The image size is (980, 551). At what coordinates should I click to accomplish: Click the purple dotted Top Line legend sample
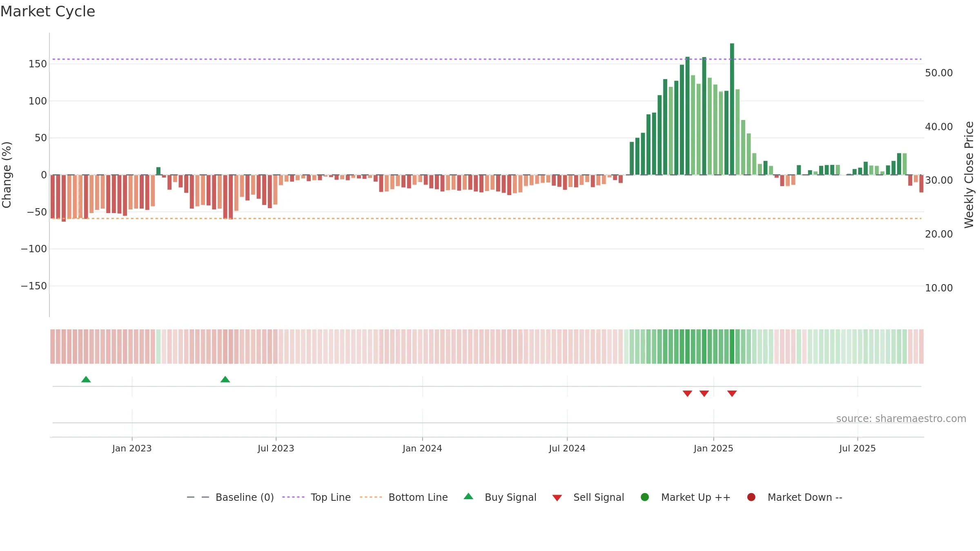293,497
